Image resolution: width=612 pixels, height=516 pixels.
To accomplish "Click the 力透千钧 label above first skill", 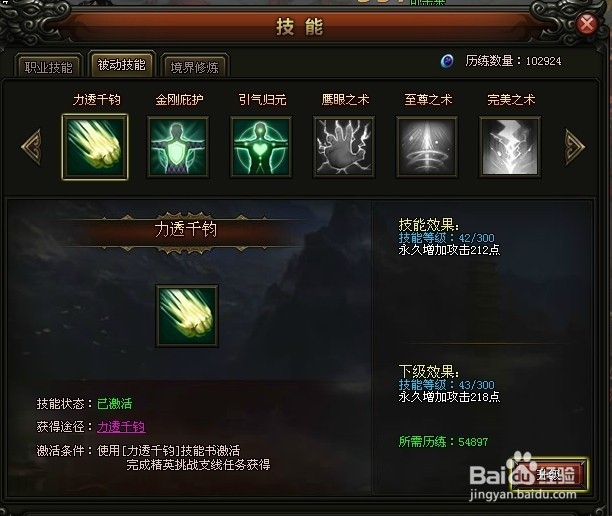I will (96, 100).
